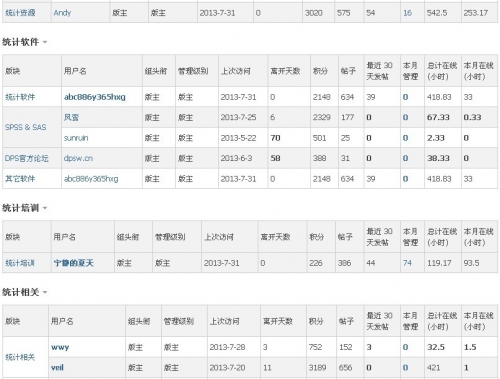Open the wwy user profile
The height and width of the screenshot is (379, 500).
pyautogui.click(x=60, y=347)
